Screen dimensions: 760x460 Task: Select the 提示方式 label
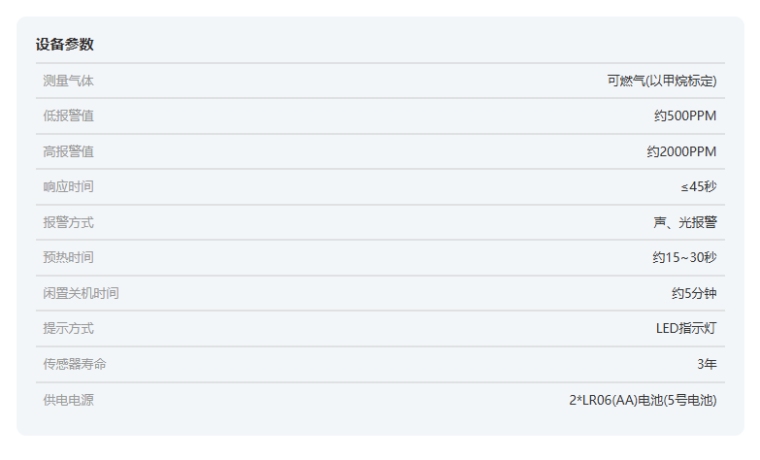[62, 329]
